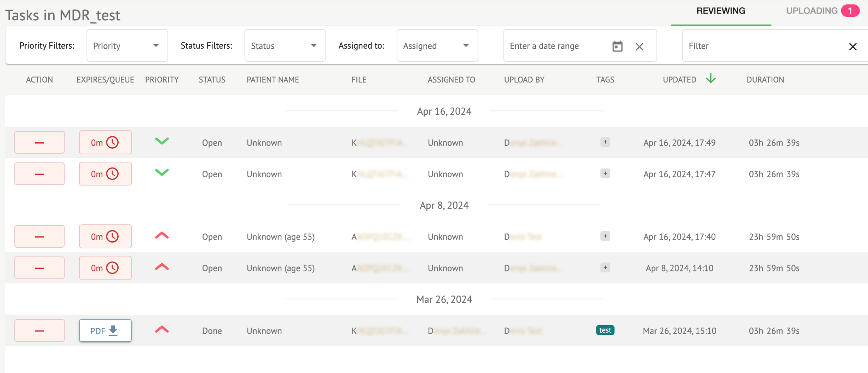Open the Priority filter dropdown
The height and width of the screenshot is (373, 868).
point(127,46)
